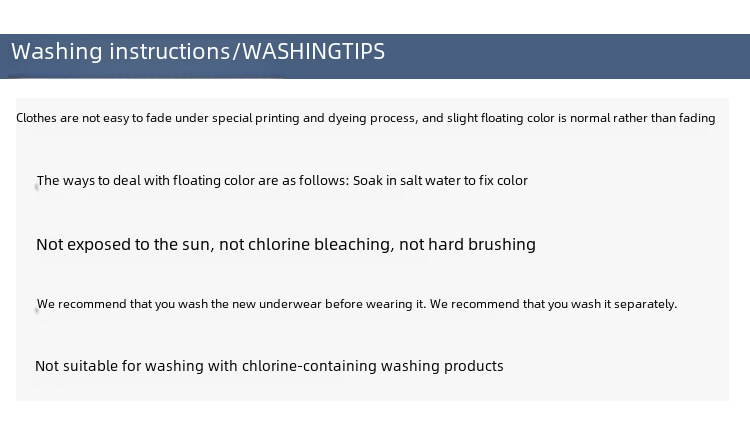
Task: Click the word "Washing" in header banner
Action: pos(57,52)
